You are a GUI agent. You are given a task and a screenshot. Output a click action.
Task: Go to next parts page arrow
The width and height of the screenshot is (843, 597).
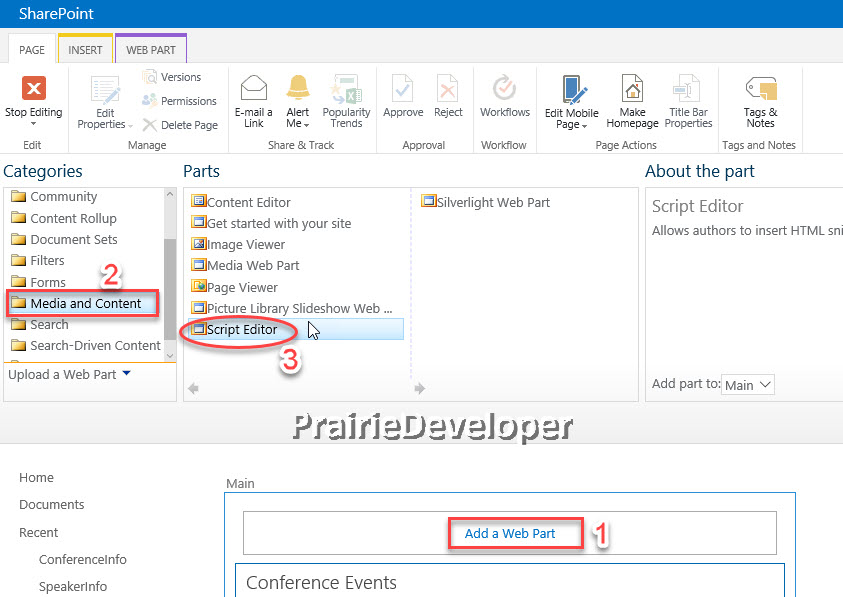coord(420,388)
